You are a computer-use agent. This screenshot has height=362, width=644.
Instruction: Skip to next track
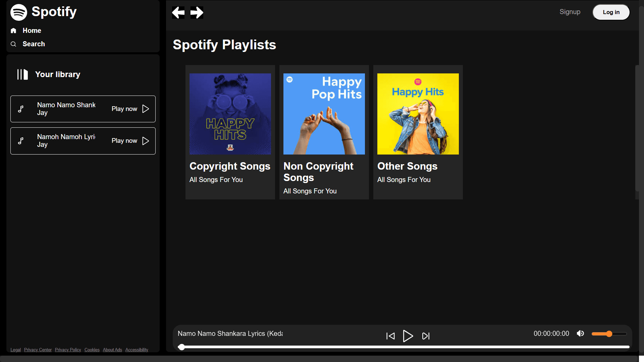coord(426,336)
